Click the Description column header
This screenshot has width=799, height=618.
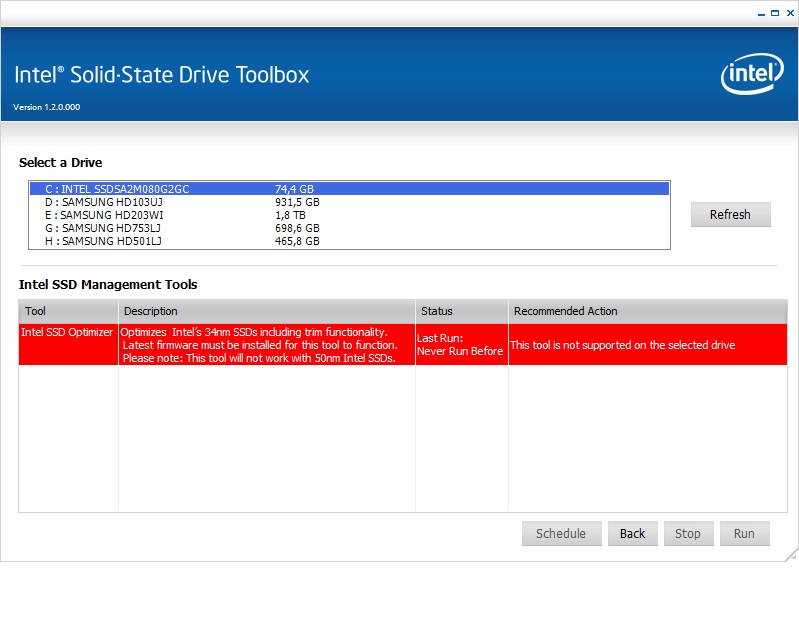[x=267, y=311]
